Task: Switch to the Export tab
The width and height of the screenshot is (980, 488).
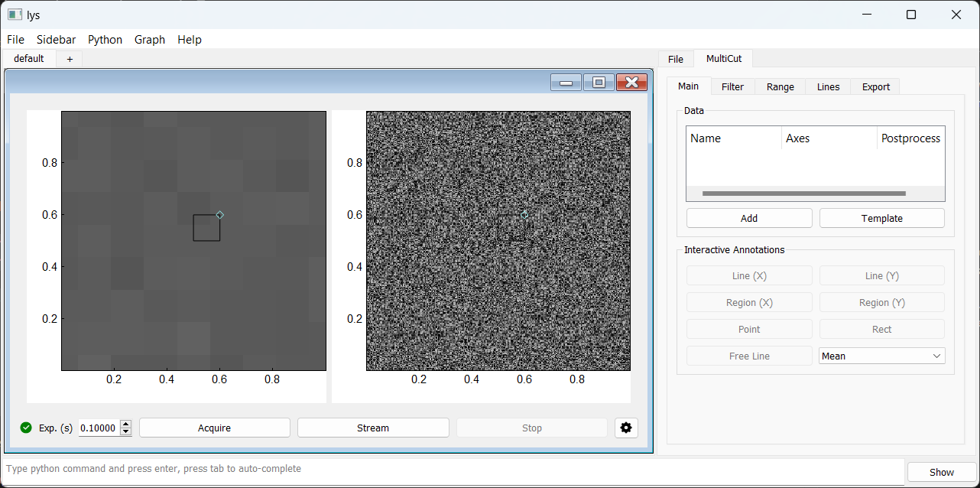Action: tap(875, 86)
